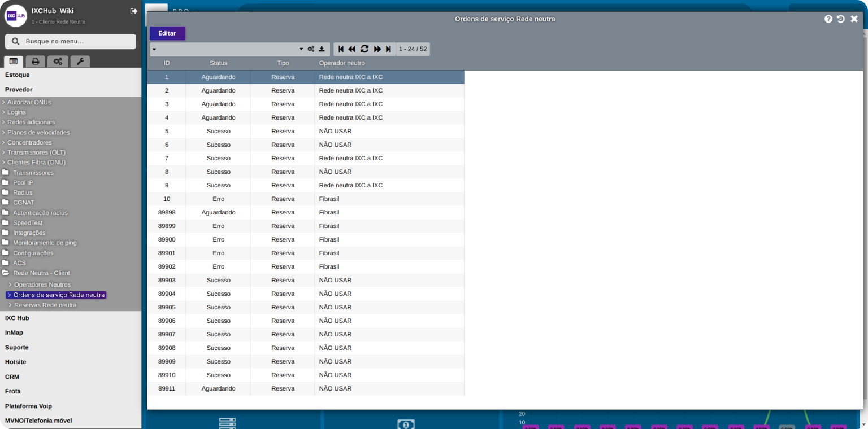Screen dimensions: 868x429
Task: Open the filter field dropdown arrow on left
Action: [154, 49]
